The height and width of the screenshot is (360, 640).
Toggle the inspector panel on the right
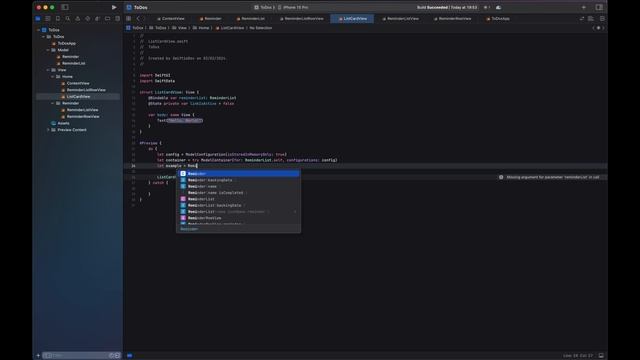[599, 7]
